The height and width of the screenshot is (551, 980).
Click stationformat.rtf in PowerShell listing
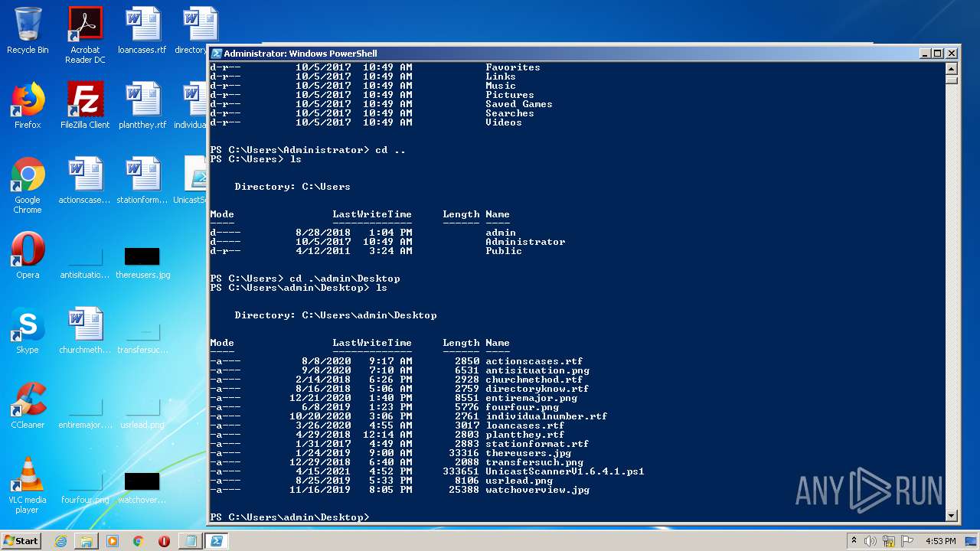click(x=537, y=444)
